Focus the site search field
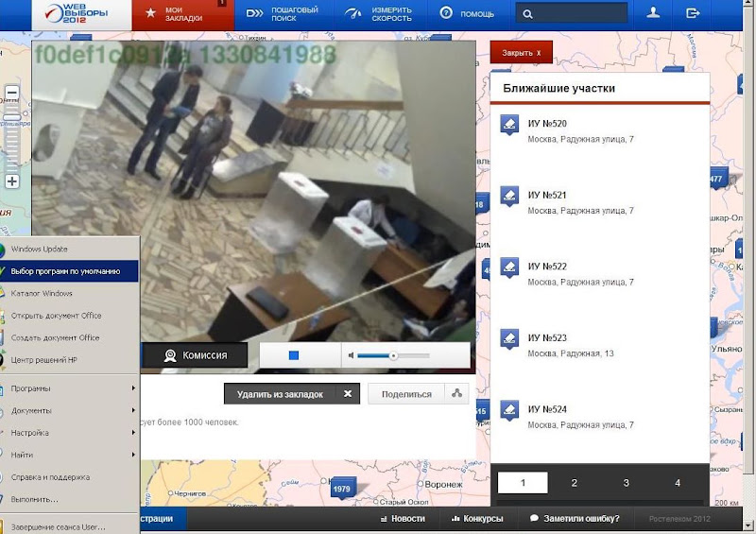The height and width of the screenshot is (534, 756). 572,13
